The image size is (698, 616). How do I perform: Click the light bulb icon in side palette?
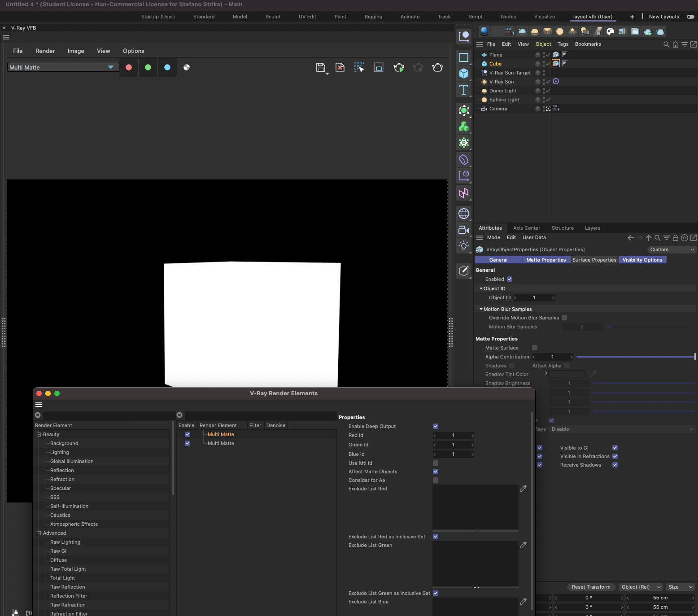464,246
